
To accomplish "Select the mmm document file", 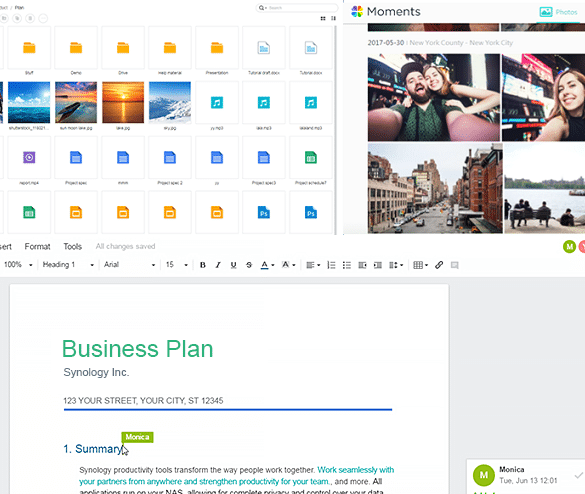I will click(x=123, y=157).
